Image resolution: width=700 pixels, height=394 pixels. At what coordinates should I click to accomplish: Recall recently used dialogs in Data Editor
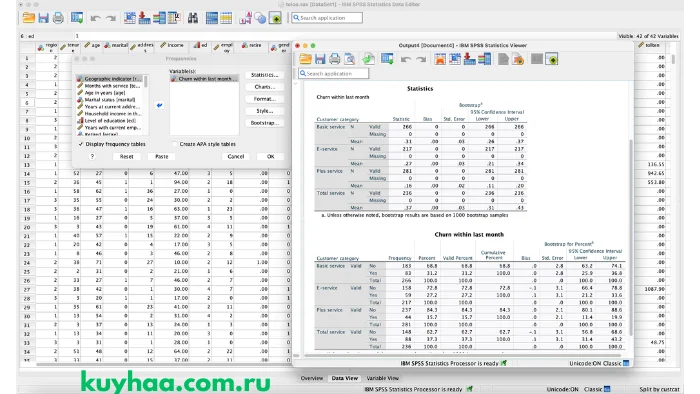[77, 18]
